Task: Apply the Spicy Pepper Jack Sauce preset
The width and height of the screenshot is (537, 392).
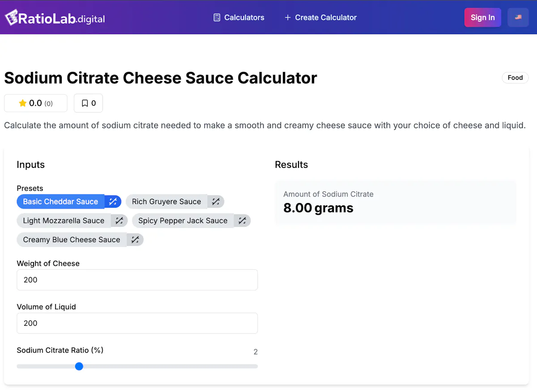Action: point(183,221)
